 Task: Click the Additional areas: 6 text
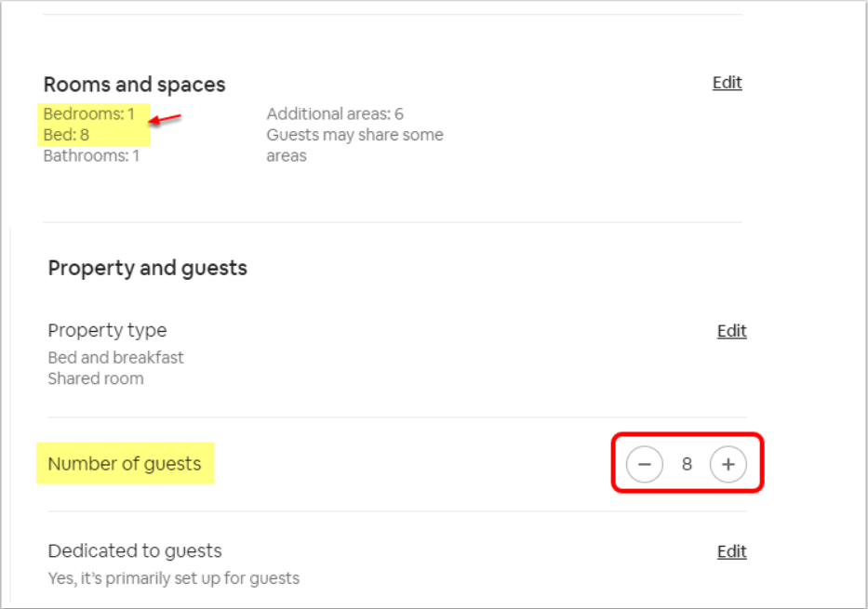coord(335,114)
